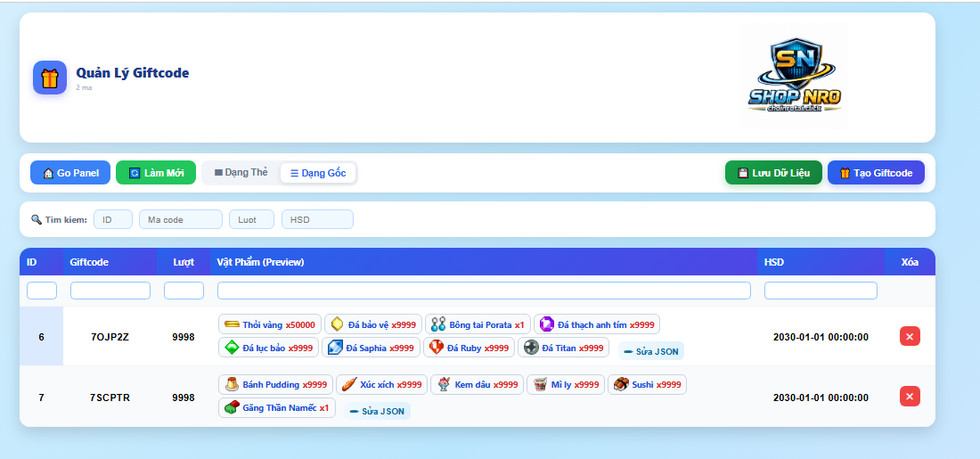Click the magnifier search icon

[x=37, y=219]
